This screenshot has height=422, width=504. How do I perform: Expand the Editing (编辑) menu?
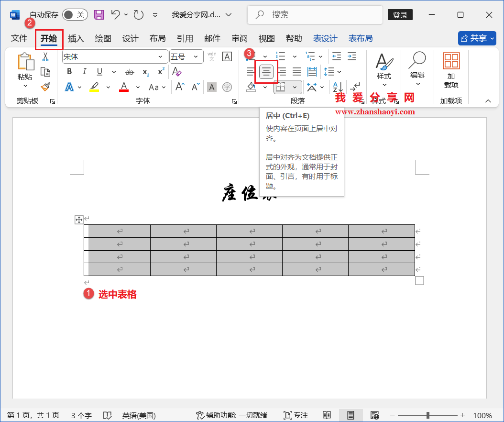point(417,69)
